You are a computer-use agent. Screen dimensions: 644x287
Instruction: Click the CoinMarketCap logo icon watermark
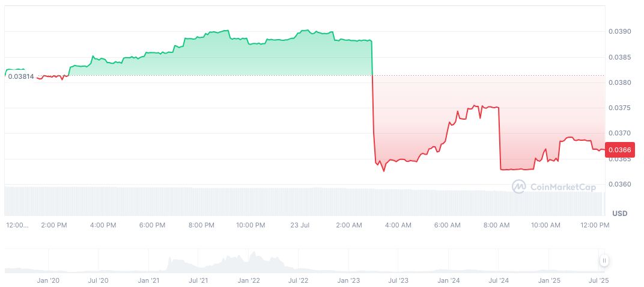tap(518, 187)
